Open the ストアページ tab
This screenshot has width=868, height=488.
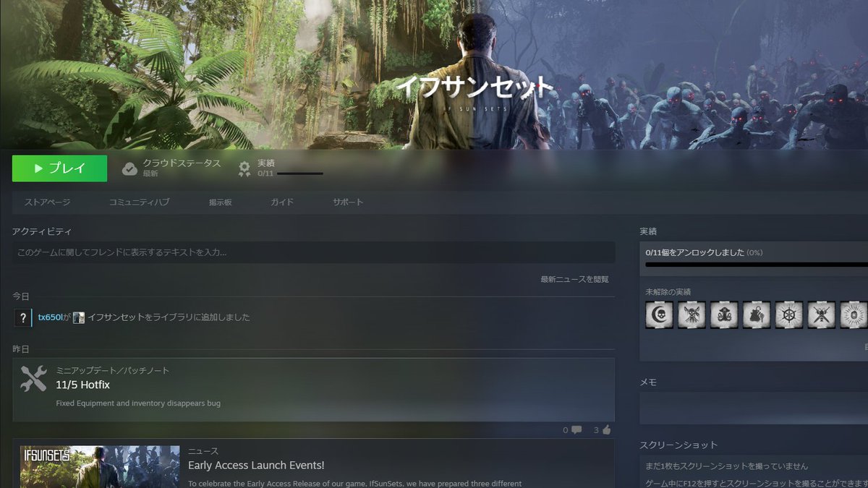pyautogui.click(x=48, y=202)
